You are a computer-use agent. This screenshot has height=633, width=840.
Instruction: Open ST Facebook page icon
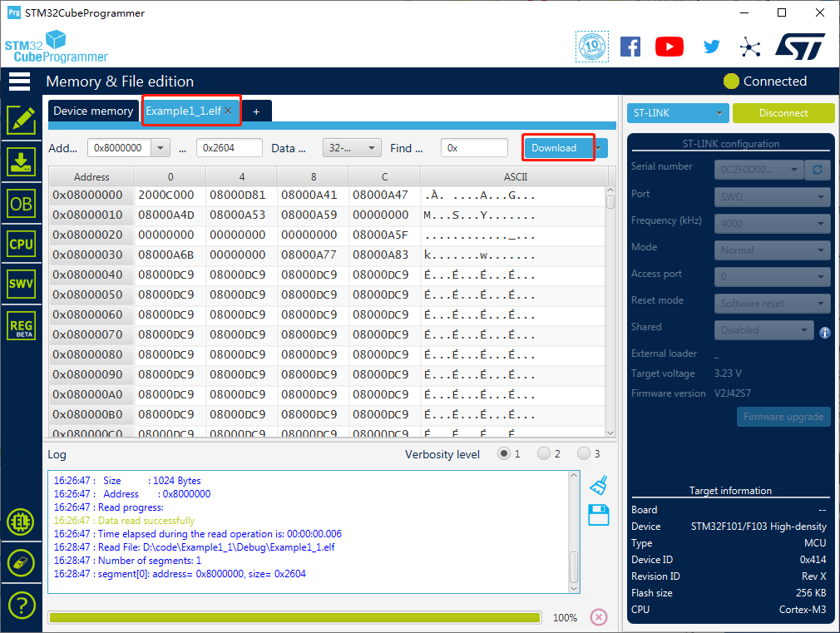[x=630, y=47]
